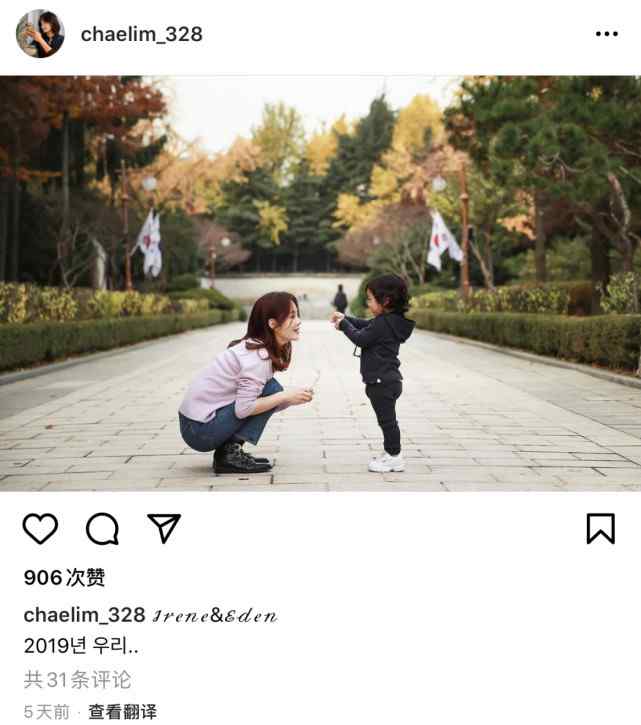641x725 pixels.
Task: Tap the child in the black hoodie
Action: tap(375, 373)
